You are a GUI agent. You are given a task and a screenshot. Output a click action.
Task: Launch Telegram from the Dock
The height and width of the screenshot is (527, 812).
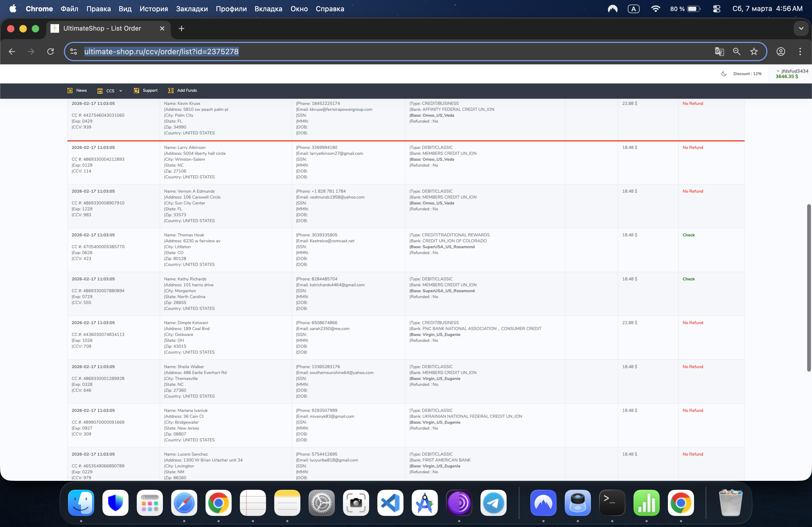point(493,503)
